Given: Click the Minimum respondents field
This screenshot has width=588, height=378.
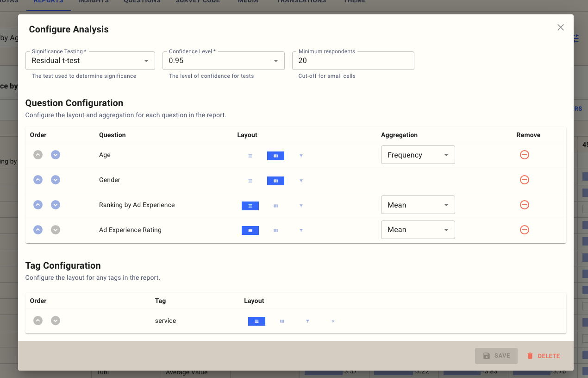Looking at the screenshot, I should 353,61.
